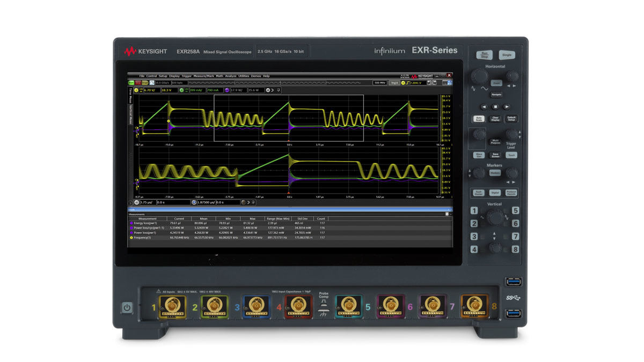Viewport: 644px width, 362px height.
Task: Click the green Run icon in the toolbar
Action: coord(131,83)
